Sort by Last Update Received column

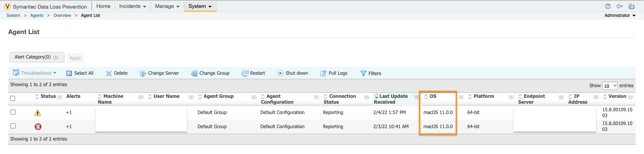[376, 96]
